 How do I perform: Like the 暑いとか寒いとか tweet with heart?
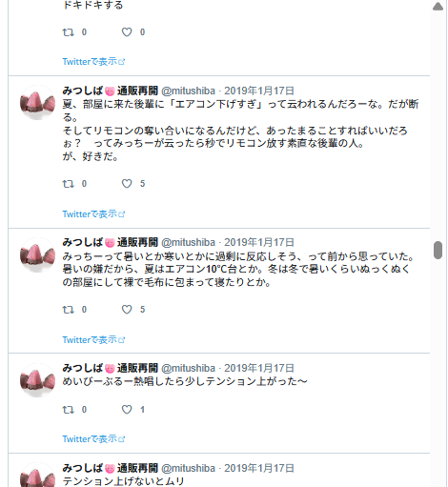pyautogui.click(x=127, y=310)
